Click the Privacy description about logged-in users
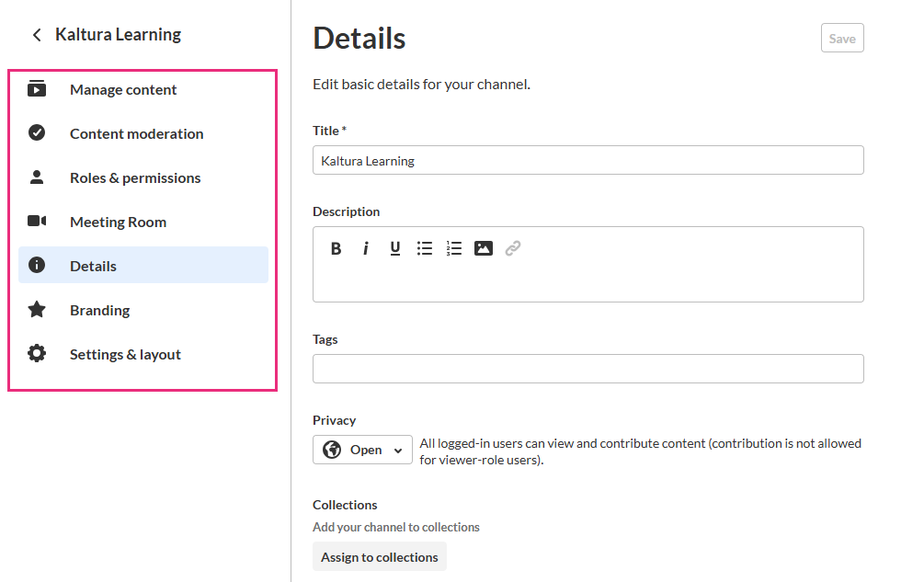 (x=641, y=451)
